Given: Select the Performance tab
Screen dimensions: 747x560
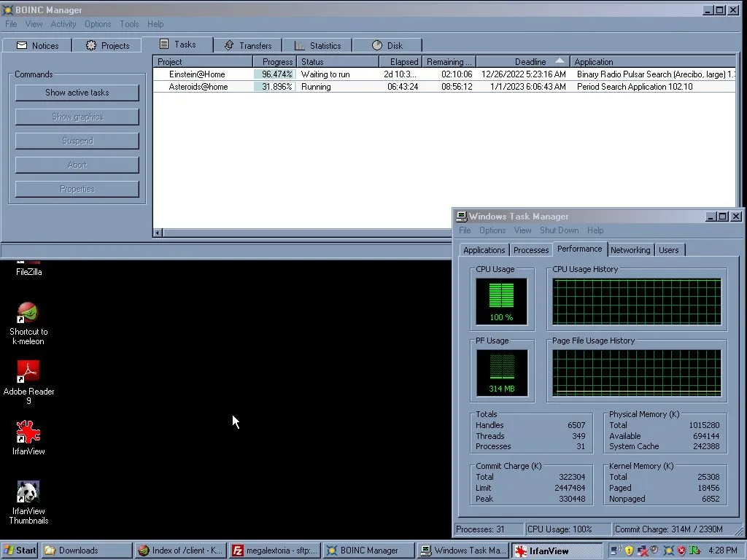Looking at the screenshot, I should [580, 249].
